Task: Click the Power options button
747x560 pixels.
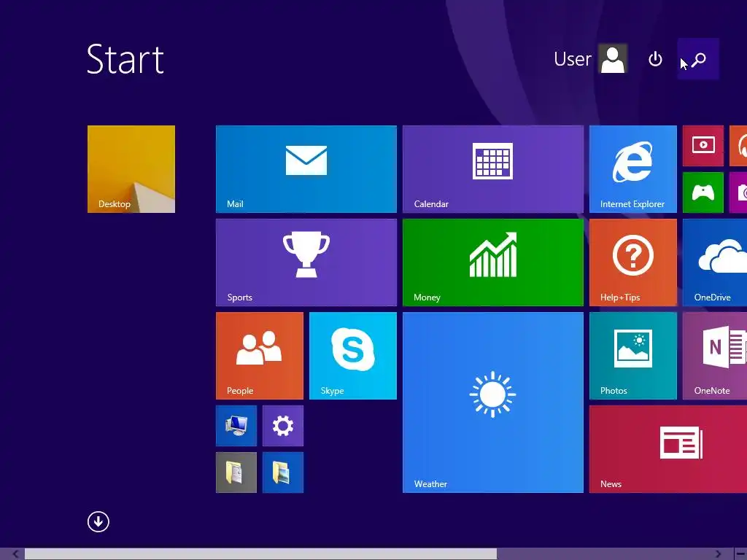Action: click(656, 59)
